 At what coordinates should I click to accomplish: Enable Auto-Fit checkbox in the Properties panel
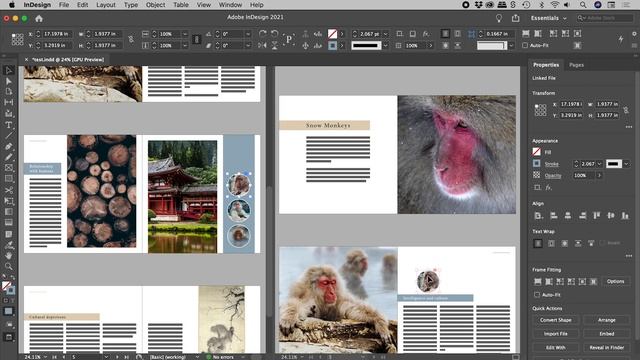[537, 295]
